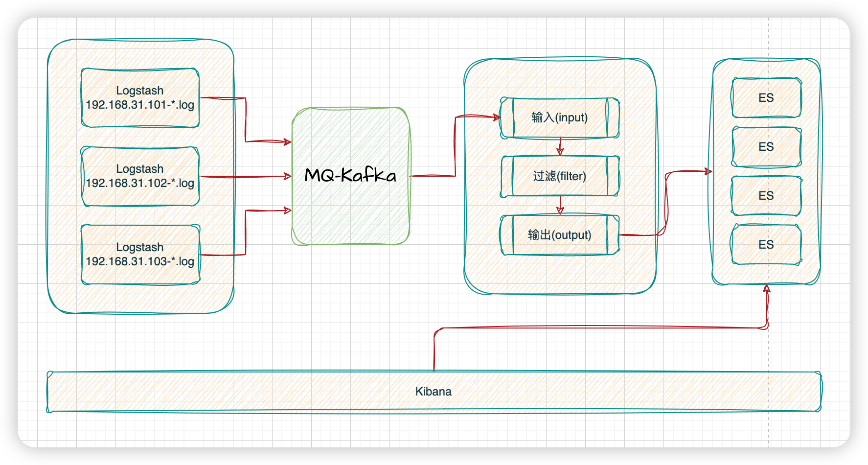Image resolution: width=868 pixels, height=465 pixels.
Task: Click the MQ-Kafka label text
Action: point(350,175)
